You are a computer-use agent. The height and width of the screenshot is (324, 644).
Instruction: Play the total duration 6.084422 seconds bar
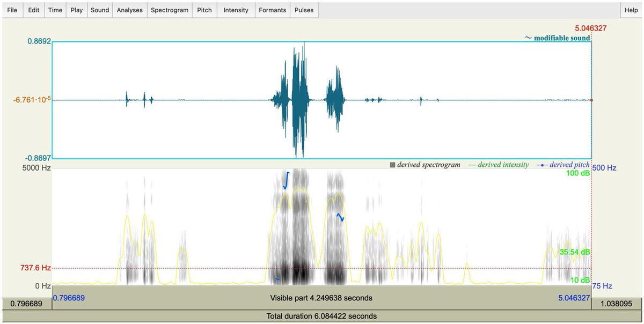click(321, 316)
